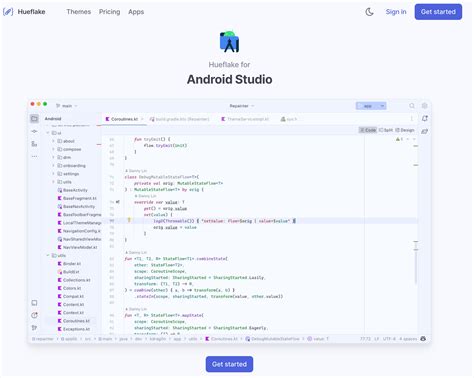Select BaseFragment.kt in the project tree
This screenshot has width=474, height=378.
77,198
